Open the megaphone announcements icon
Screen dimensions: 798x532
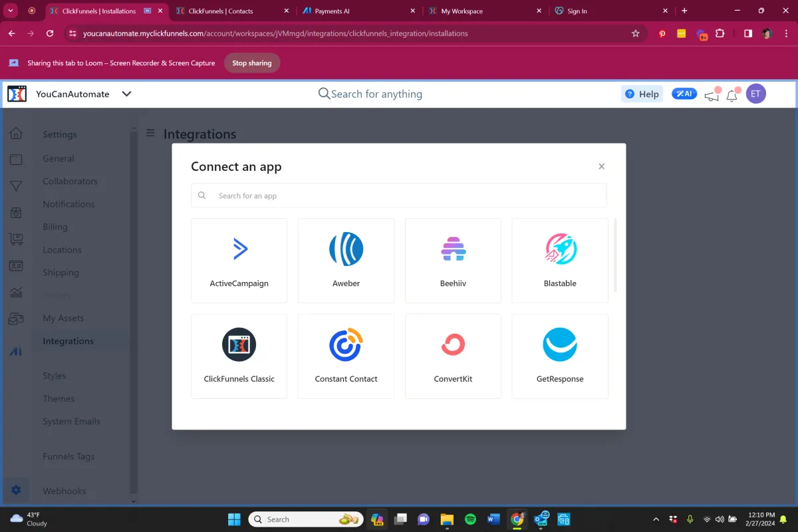tap(712, 96)
